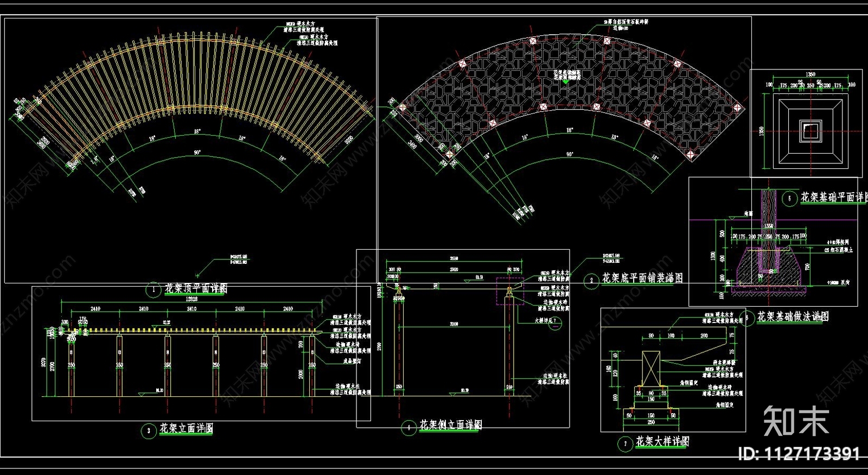Click the numbered circle beside "花架大样详图"
The width and height of the screenshot is (868, 475).
[x=625, y=444]
